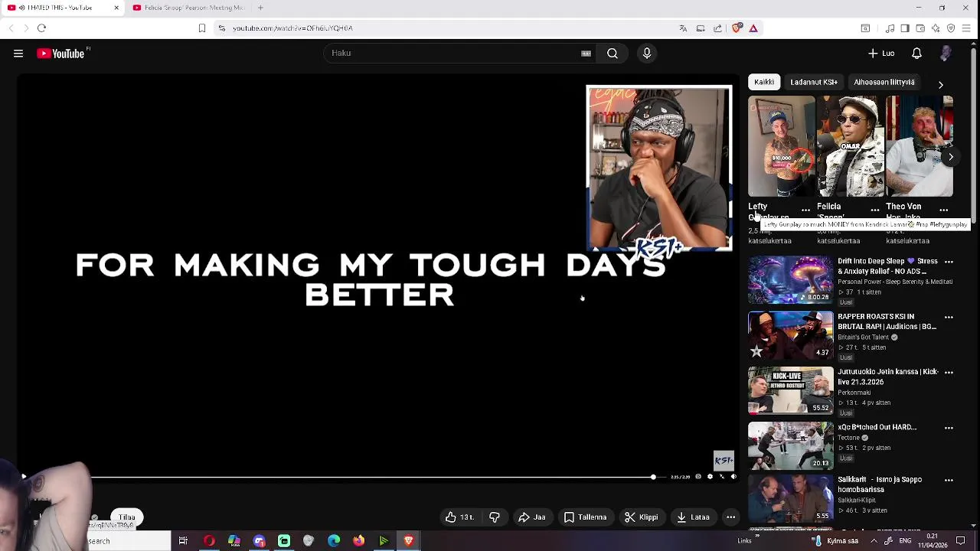Open Discord from the taskbar
The image size is (980, 551).
tap(259, 541)
